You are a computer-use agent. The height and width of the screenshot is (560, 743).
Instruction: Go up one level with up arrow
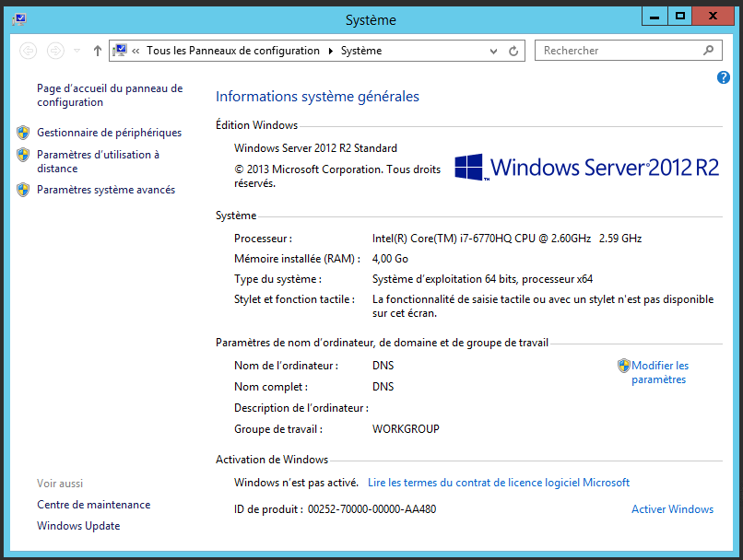(98, 50)
